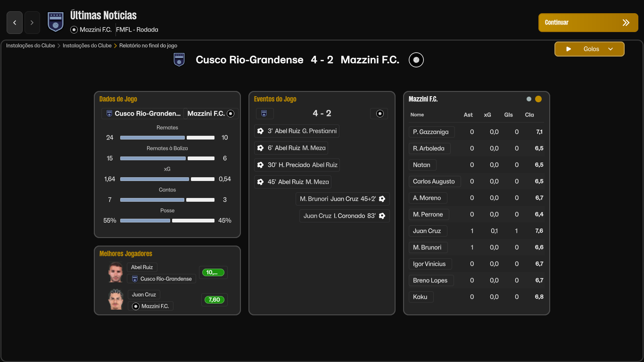Click Cusco Rio-Grandense badge in score header
Viewport: 644px width, 362px height.
[x=179, y=60]
